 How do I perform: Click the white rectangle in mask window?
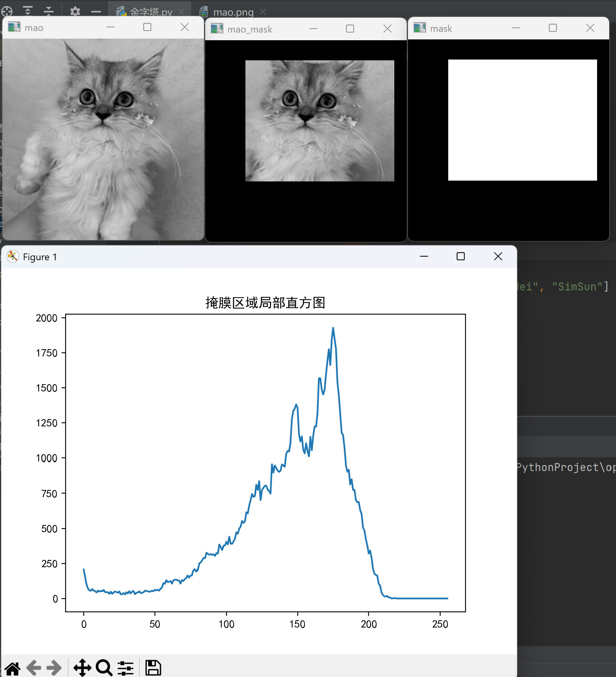tap(523, 120)
